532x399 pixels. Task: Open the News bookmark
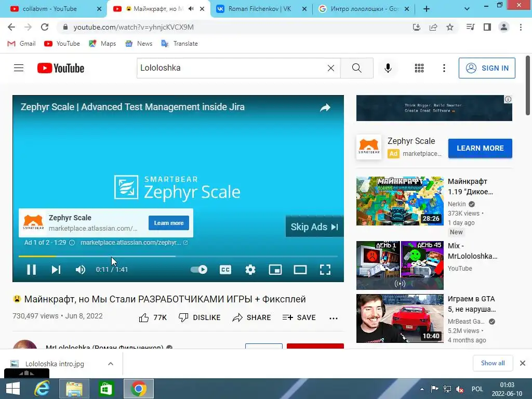(139, 44)
